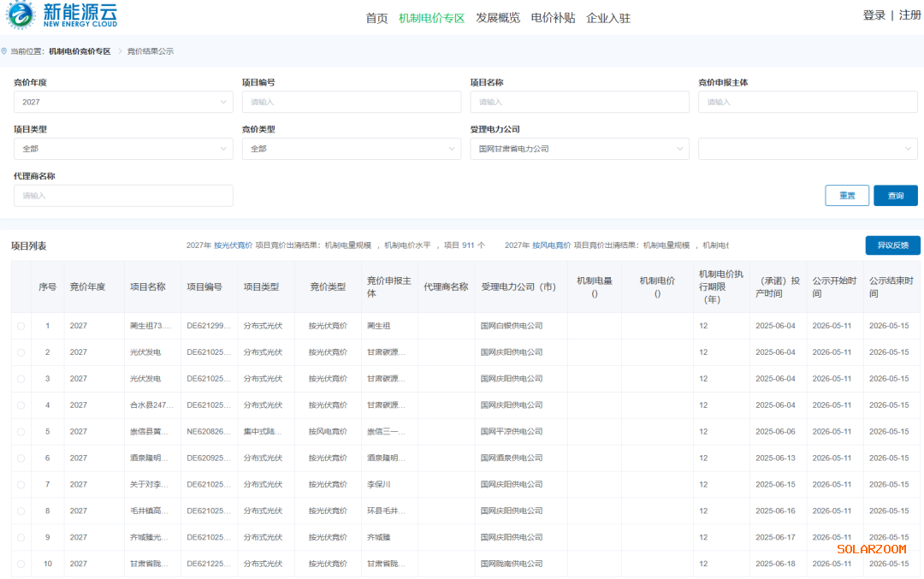This screenshot has height=579, width=924.
Task: Focus the 项目名称 input field
Action: (579, 102)
